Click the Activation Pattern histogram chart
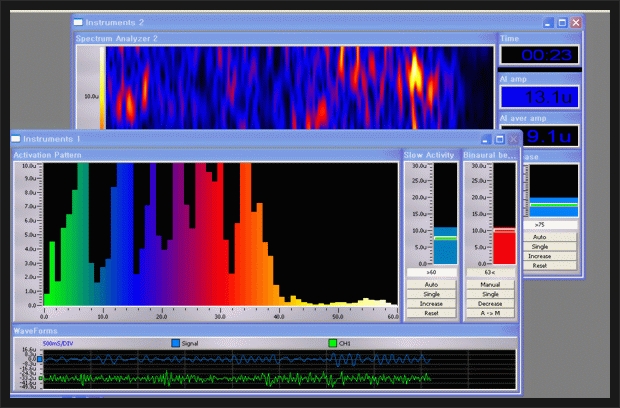Screen dimensions: 620x408 pyautogui.click(x=221, y=234)
